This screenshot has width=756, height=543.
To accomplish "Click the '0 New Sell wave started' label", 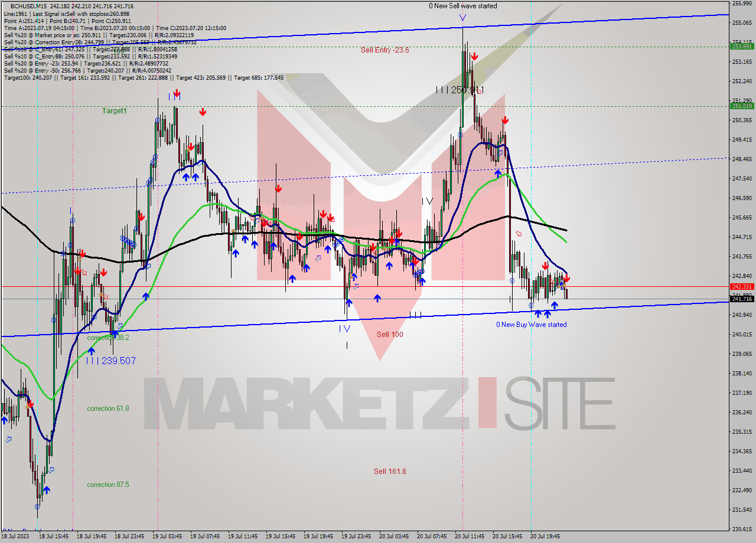I will [x=462, y=6].
